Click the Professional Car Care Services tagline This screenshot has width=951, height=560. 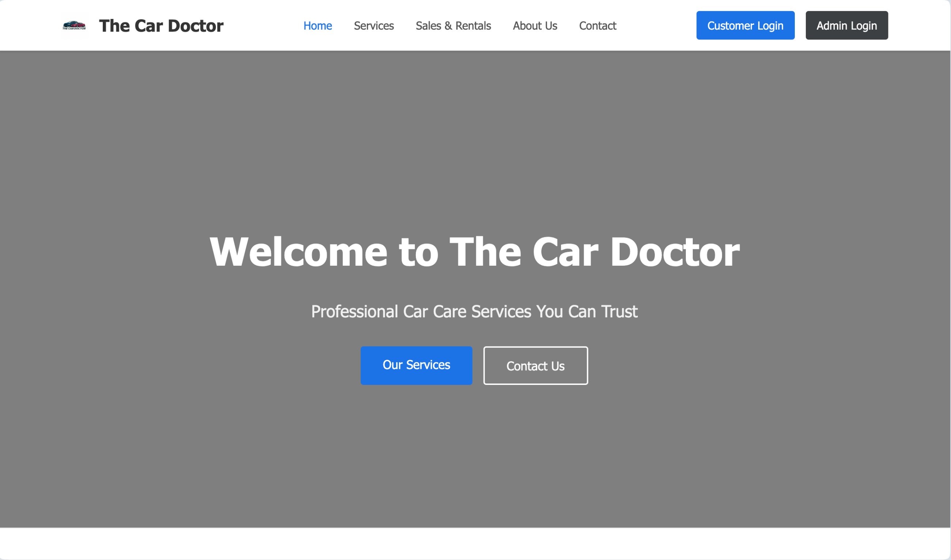pos(474,312)
